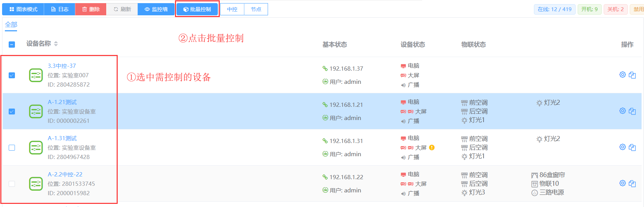Sort by 设备名称 column arrows
This screenshot has width=644, height=207.
(x=56, y=44)
